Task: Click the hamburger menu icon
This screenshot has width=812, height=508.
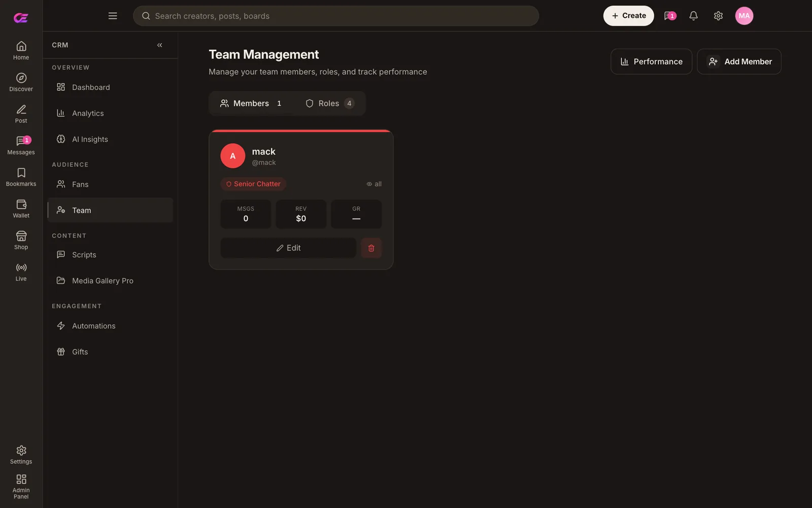Action: pyautogui.click(x=113, y=16)
